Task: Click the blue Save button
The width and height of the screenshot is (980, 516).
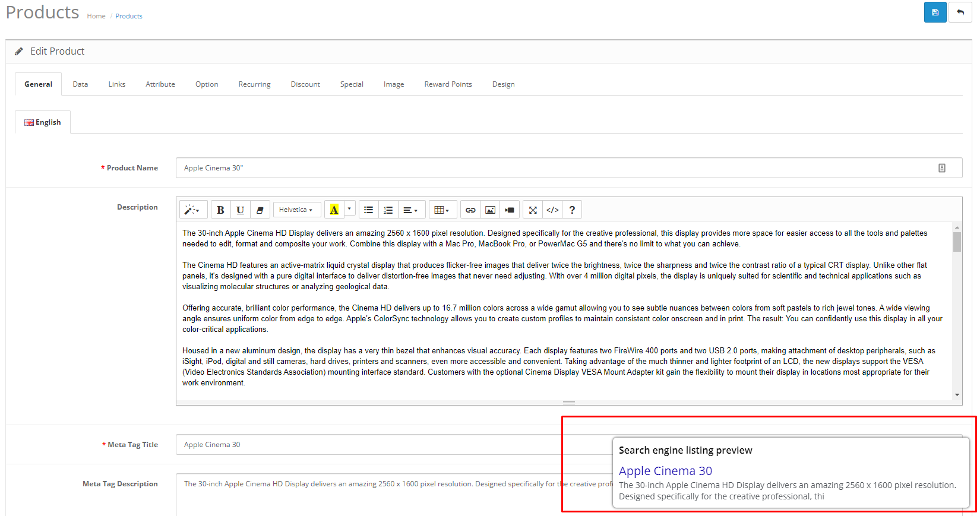Action: point(935,12)
